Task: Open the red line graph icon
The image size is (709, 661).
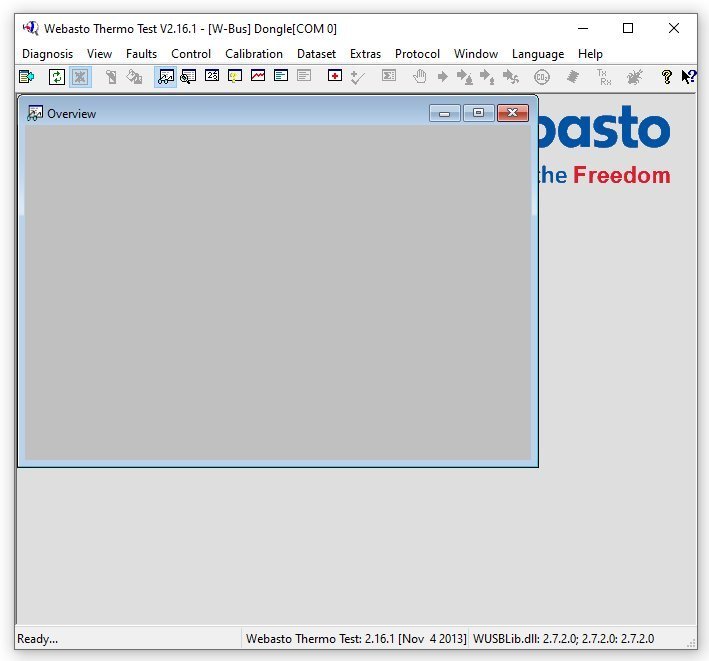Action: pos(258,76)
